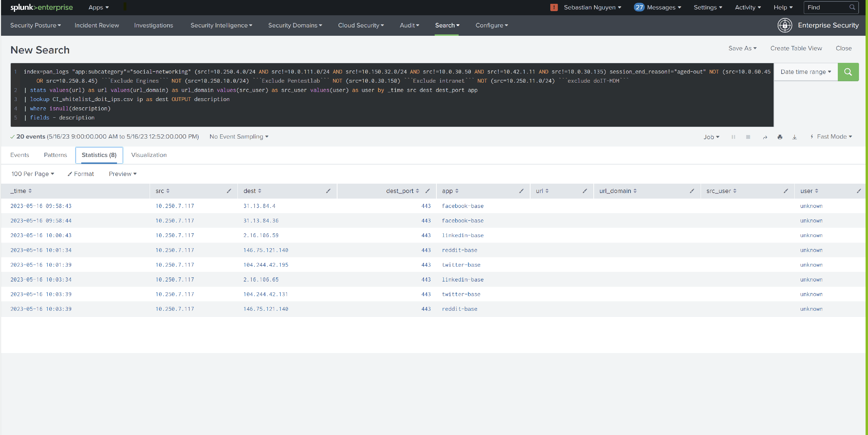868x435 pixels.
Task: Switch to the Patterns tab
Action: [x=55, y=155]
